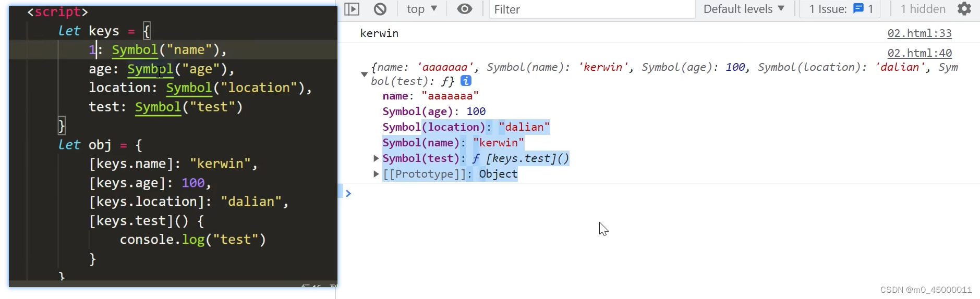
Task: Open live expression with the eye icon
Action: 464,9
